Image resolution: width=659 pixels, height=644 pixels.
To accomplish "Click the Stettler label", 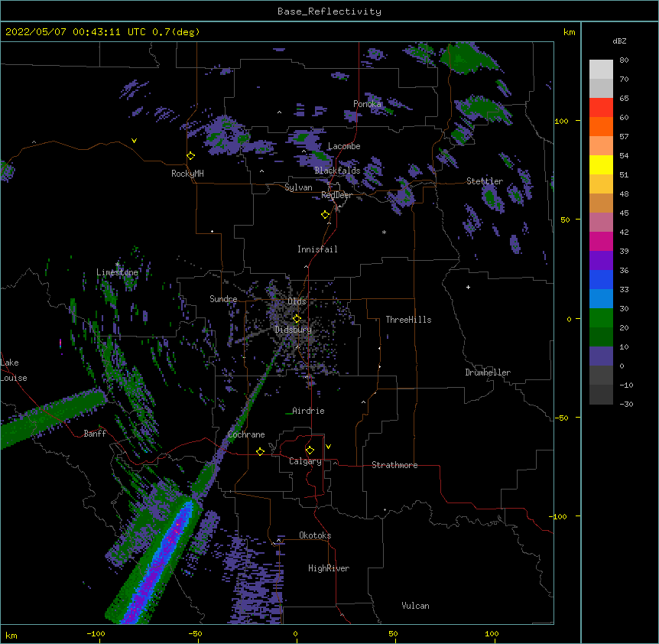I will point(485,181).
